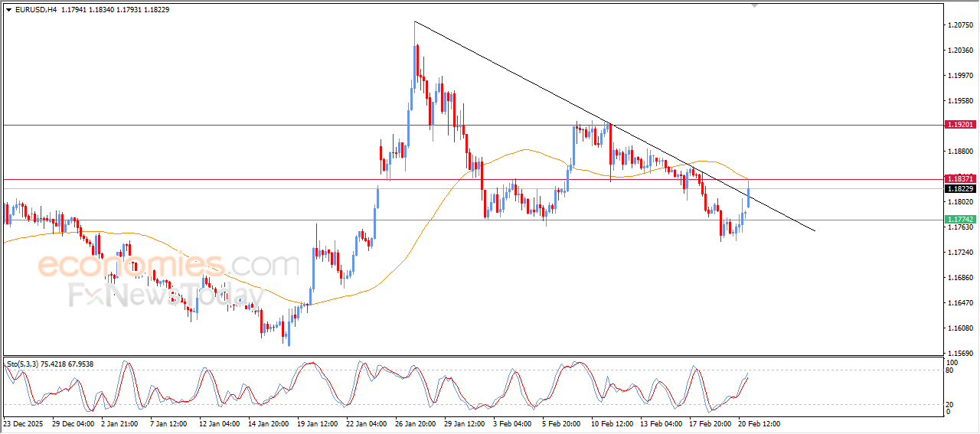Click the economies.com watermark logo
Image resolution: width=980 pixels, height=434 pixels.
tap(167, 266)
